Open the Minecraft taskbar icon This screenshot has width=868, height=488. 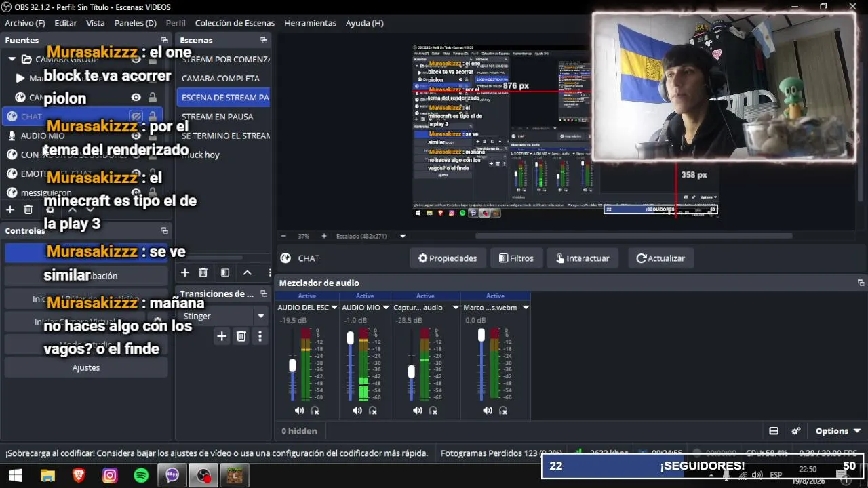pyautogui.click(x=235, y=476)
